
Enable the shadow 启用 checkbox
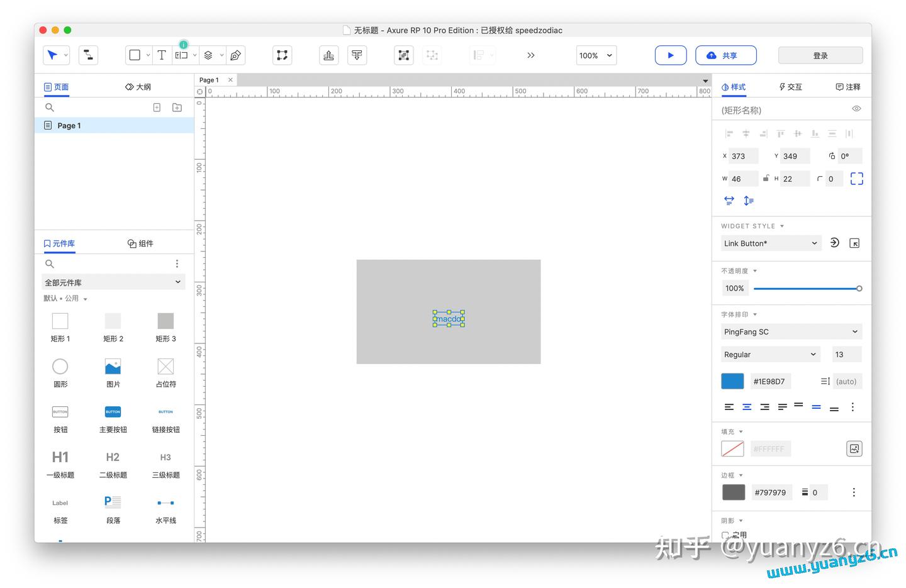(x=725, y=535)
